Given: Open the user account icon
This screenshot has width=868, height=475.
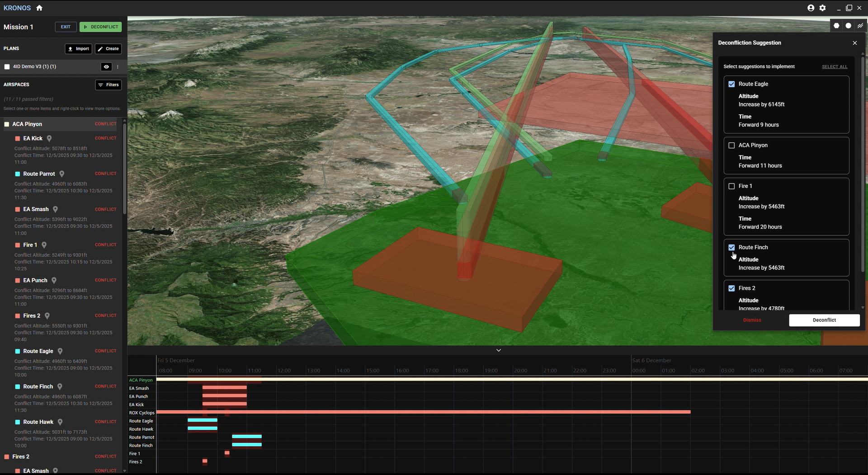Looking at the screenshot, I should [x=811, y=8].
